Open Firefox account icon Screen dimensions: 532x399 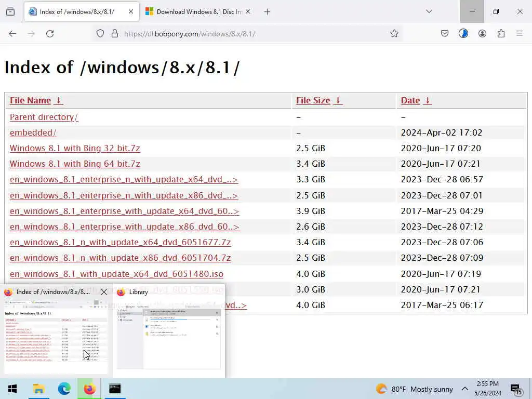482,34
